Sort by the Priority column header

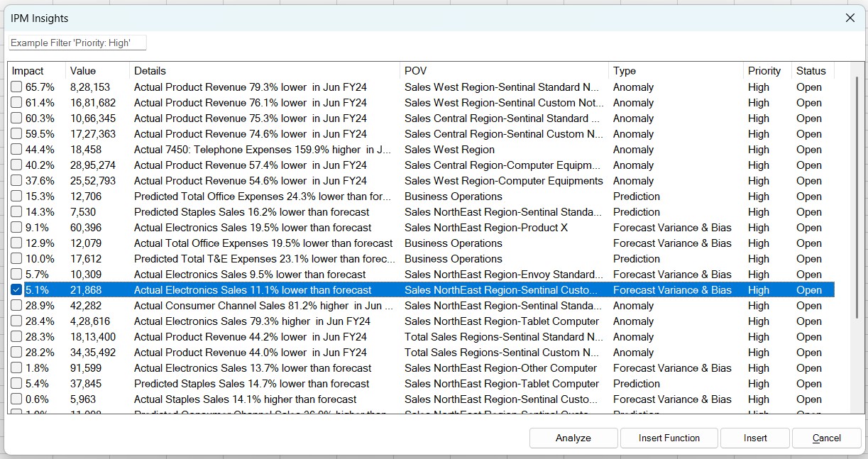pyautogui.click(x=764, y=71)
